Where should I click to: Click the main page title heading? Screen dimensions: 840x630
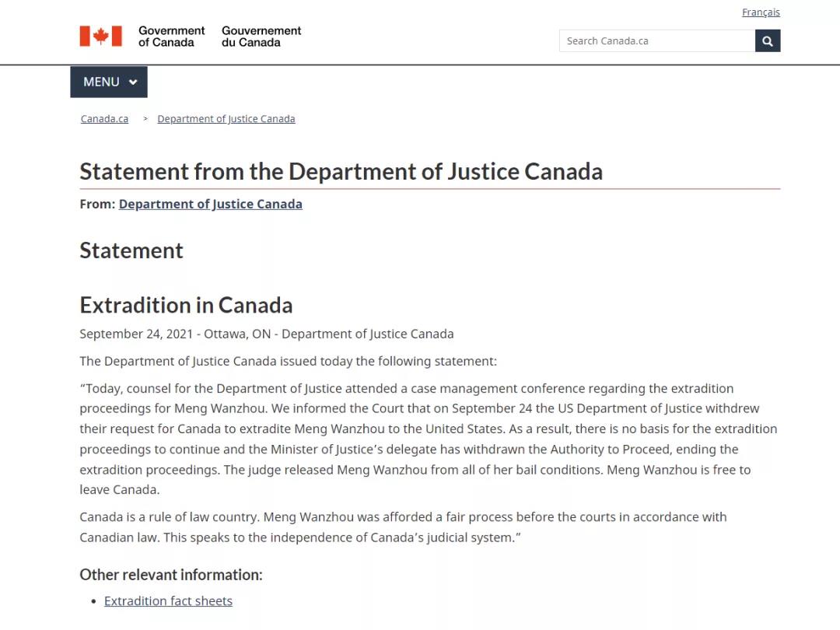(341, 171)
